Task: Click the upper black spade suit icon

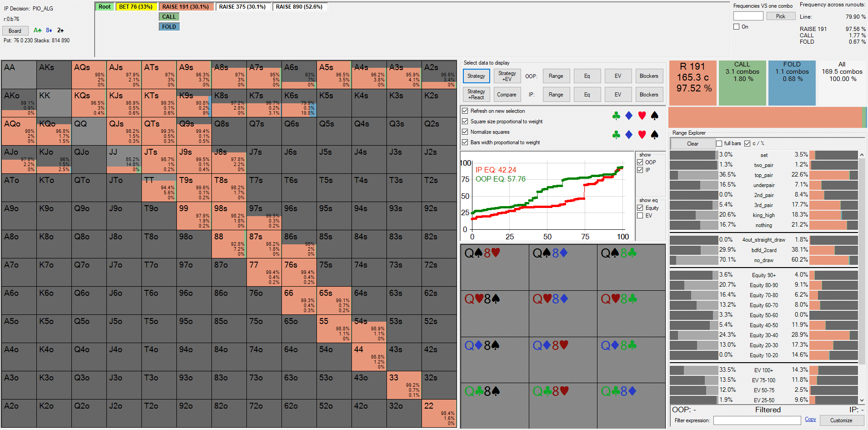Action: (654, 116)
